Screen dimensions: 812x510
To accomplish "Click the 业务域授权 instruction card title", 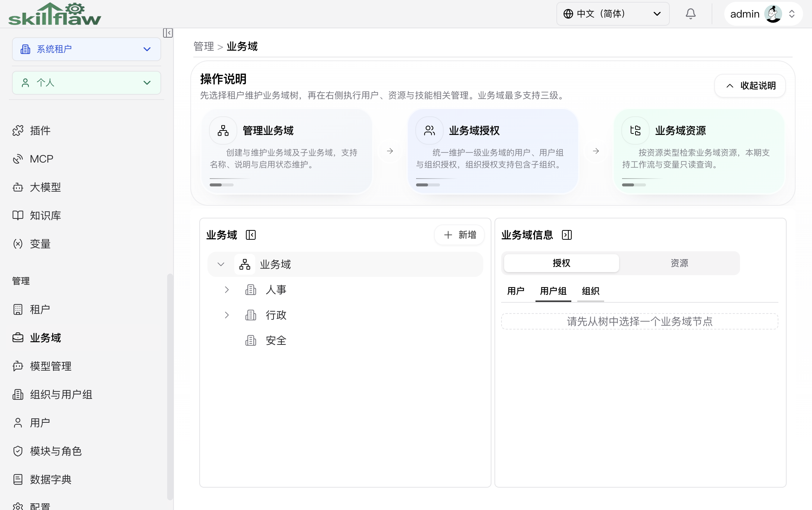I will tap(474, 130).
